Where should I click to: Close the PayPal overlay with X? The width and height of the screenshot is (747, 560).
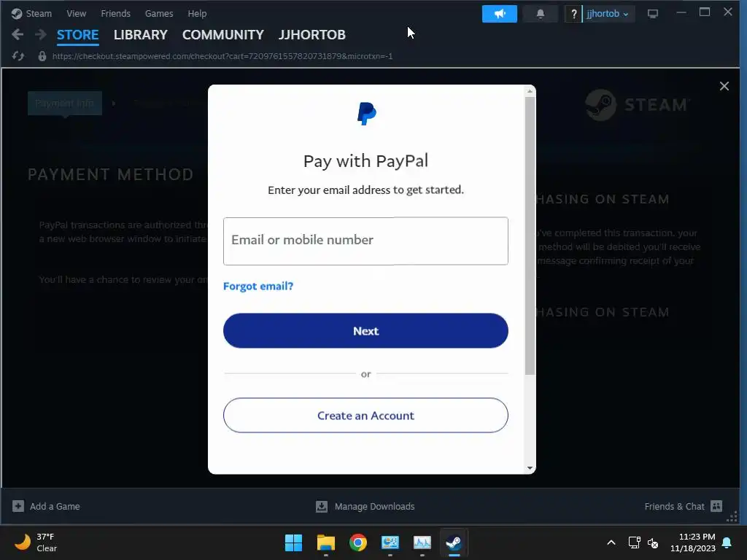[724, 86]
